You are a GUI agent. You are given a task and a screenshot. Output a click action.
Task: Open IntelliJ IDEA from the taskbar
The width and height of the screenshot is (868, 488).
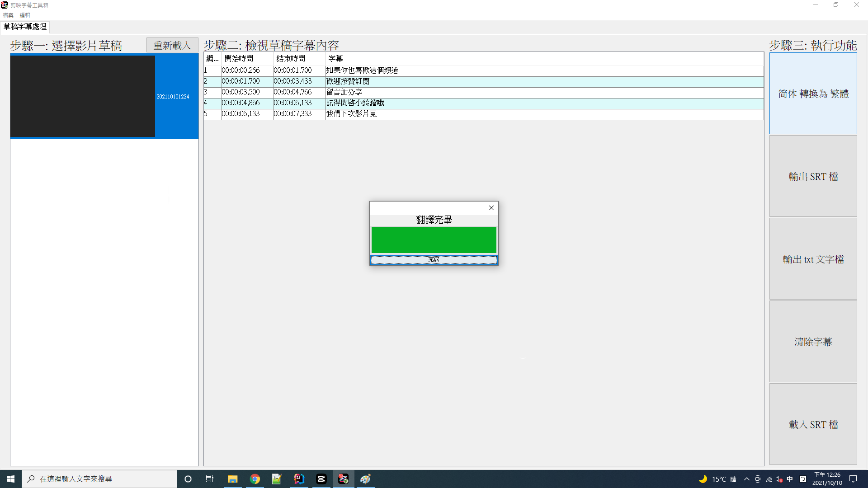299,479
